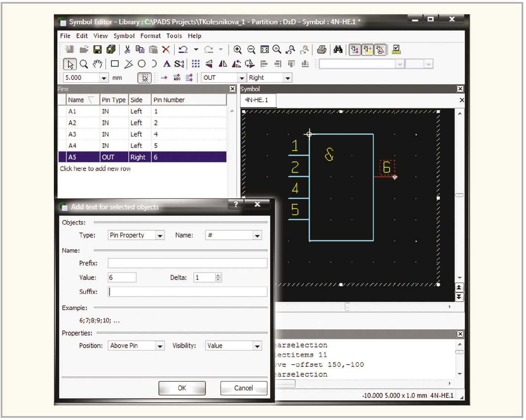The width and height of the screenshot is (526, 420).
Task: Select the circle drawing tool
Action: (x=142, y=64)
